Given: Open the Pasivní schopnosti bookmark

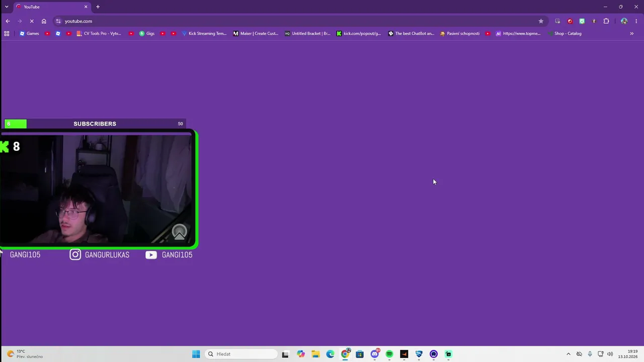Looking at the screenshot, I should [460, 34].
